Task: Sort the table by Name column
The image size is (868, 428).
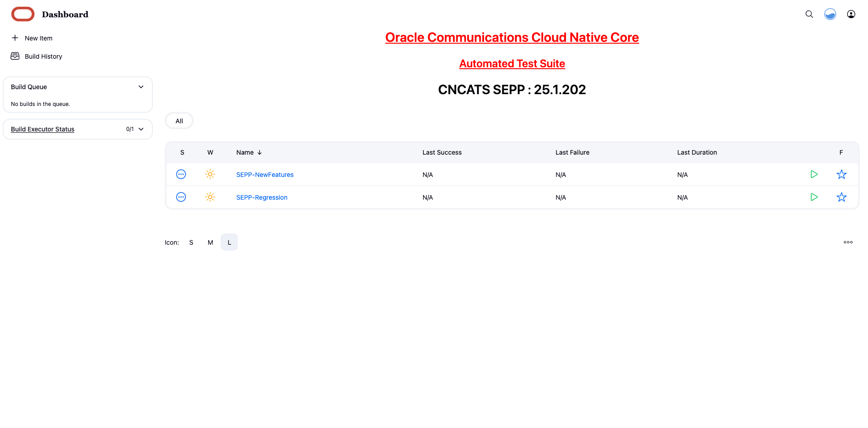Action: (249, 152)
